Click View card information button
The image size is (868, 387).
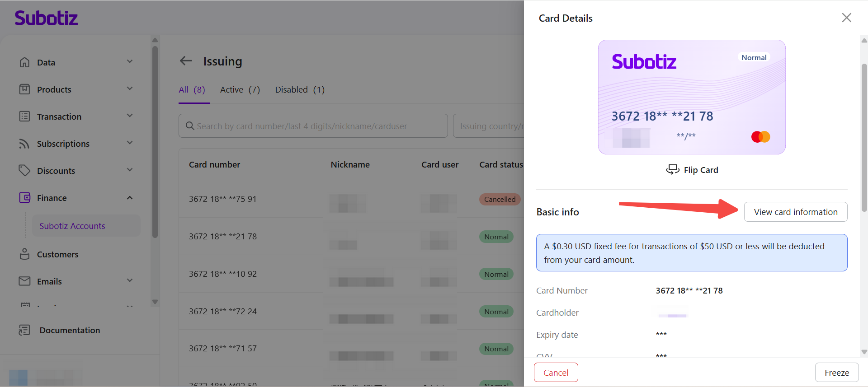[796, 212]
